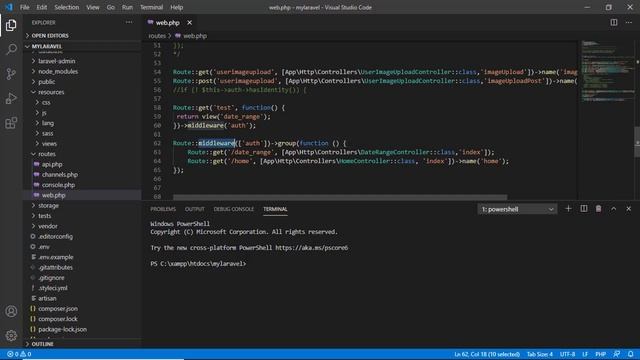Open notifications bell in status bar
The image size is (640, 360).
pos(631,354)
